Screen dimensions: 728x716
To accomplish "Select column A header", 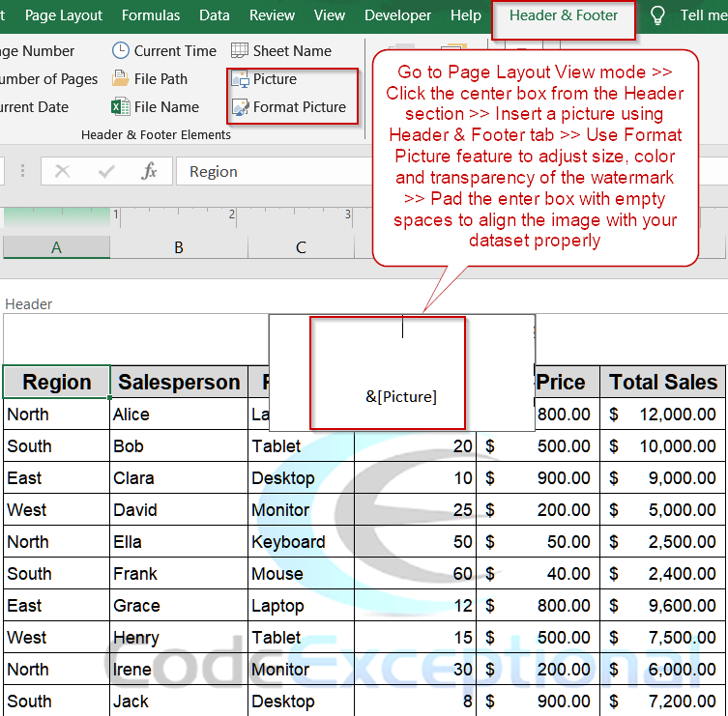I will 56,247.
